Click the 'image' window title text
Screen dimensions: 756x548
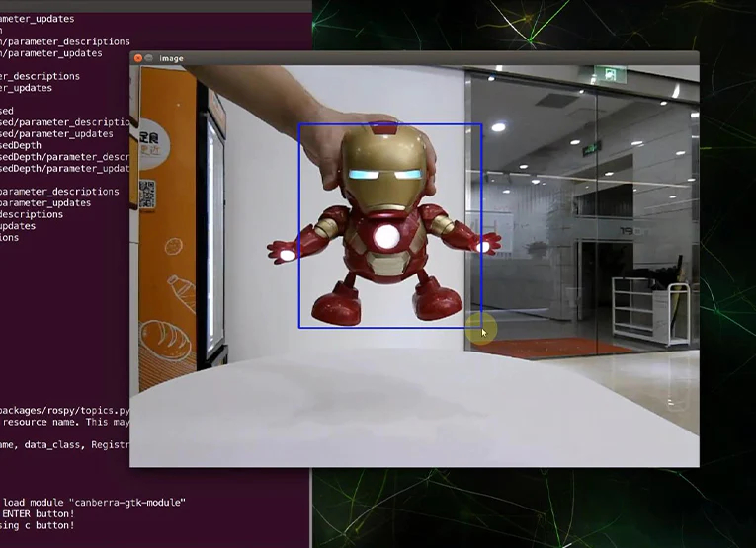click(171, 58)
